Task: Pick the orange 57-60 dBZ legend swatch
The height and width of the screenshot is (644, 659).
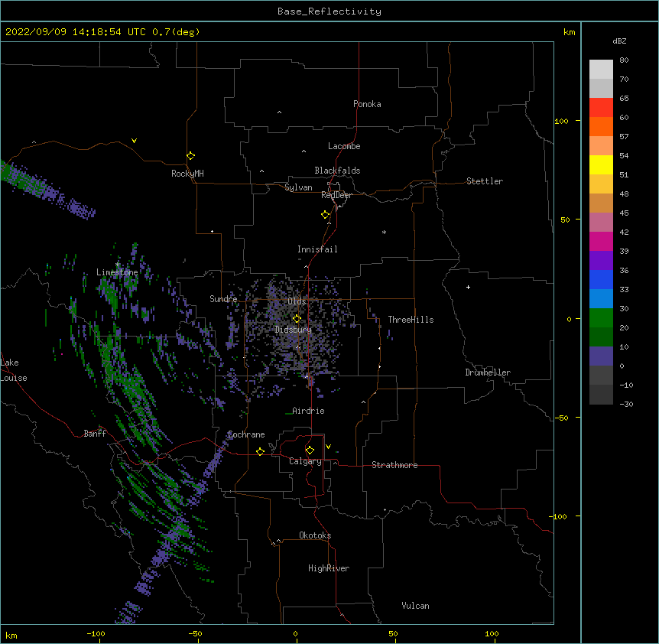Action: click(x=601, y=126)
